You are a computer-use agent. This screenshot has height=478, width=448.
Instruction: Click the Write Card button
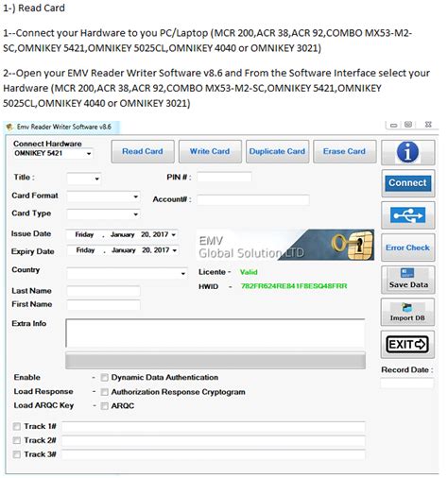click(x=210, y=151)
